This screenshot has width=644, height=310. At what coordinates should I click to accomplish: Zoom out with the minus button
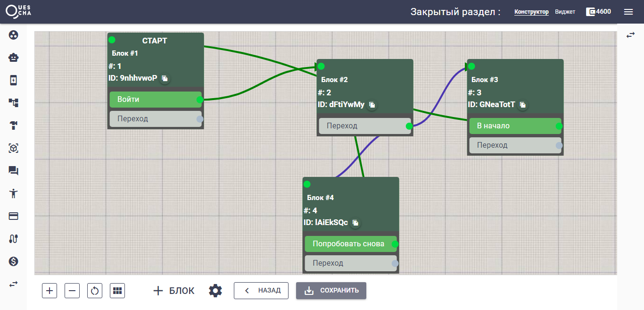(x=72, y=291)
